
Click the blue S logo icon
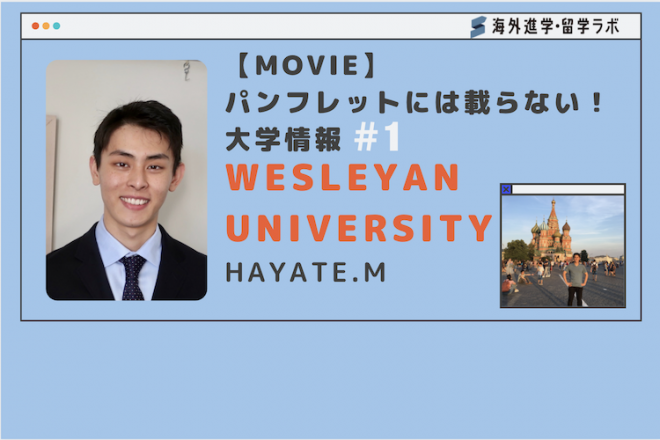pos(478,27)
